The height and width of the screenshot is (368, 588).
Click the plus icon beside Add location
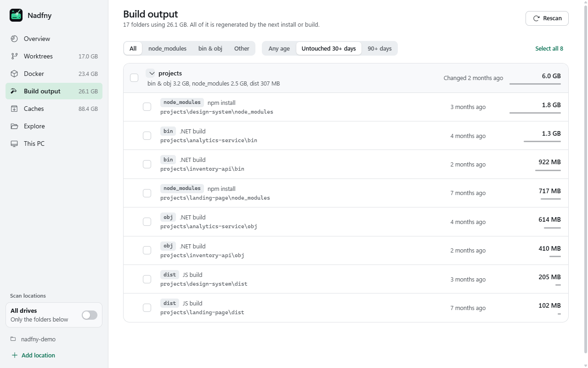point(14,355)
